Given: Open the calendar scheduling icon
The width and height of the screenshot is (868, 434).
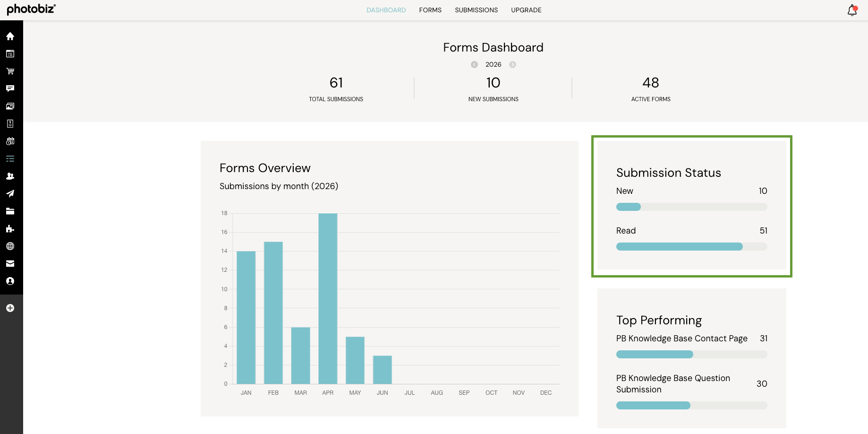Looking at the screenshot, I should tap(10, 141).
